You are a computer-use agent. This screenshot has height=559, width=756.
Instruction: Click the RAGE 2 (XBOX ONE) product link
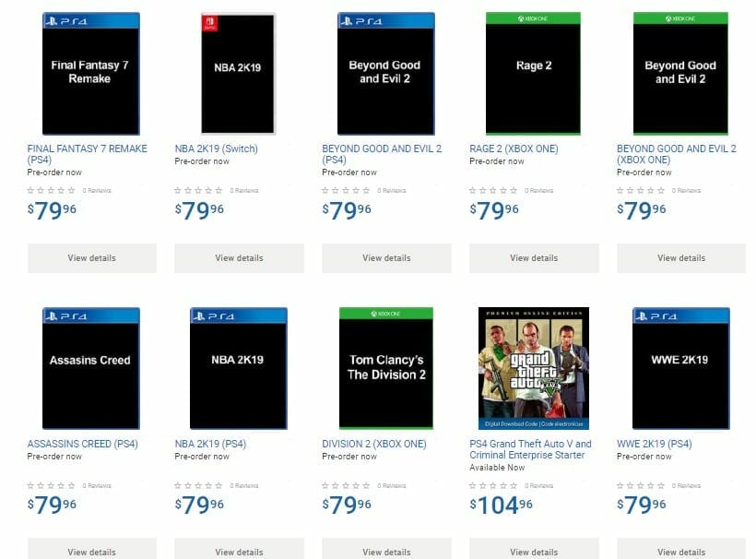click(x=514, y=149)
